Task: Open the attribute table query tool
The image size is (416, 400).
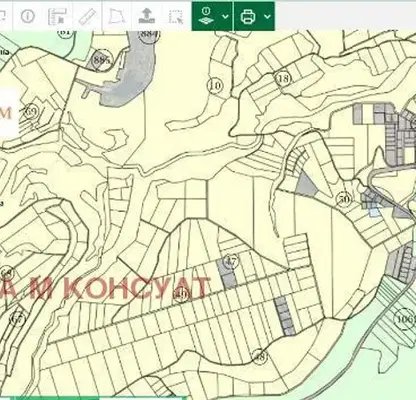Action: [x=57, y=16]
